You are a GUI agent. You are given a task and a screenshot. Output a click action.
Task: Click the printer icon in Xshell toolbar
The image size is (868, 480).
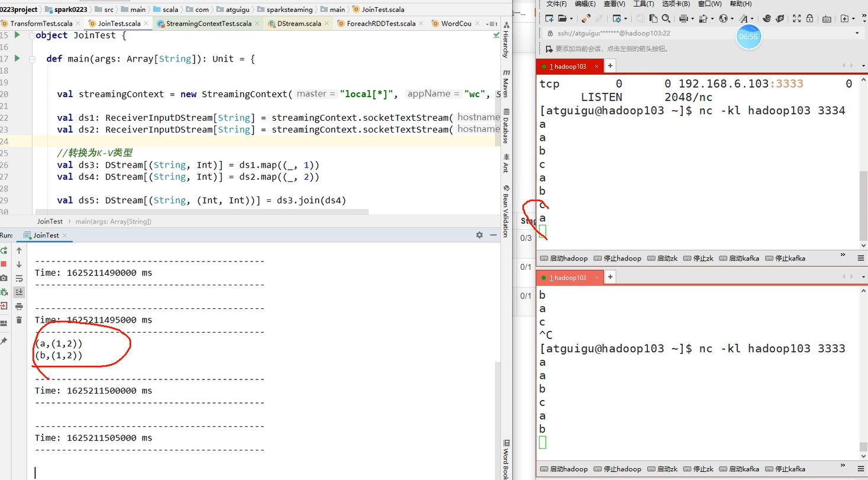tap(683, 18)
